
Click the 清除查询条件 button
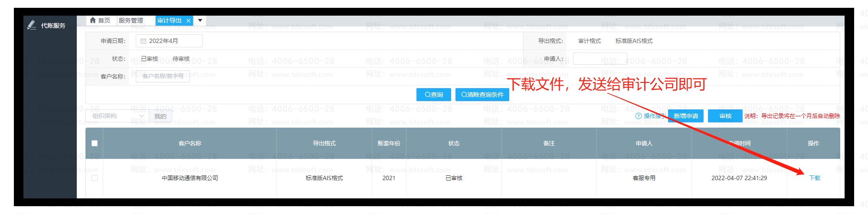point(482,95)
